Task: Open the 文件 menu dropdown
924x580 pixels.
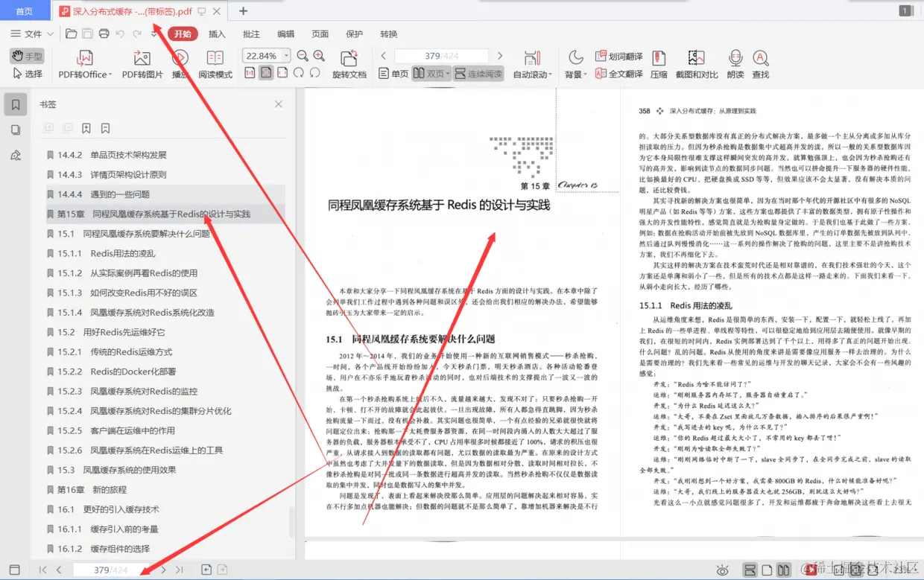Action: click(32, 34)
